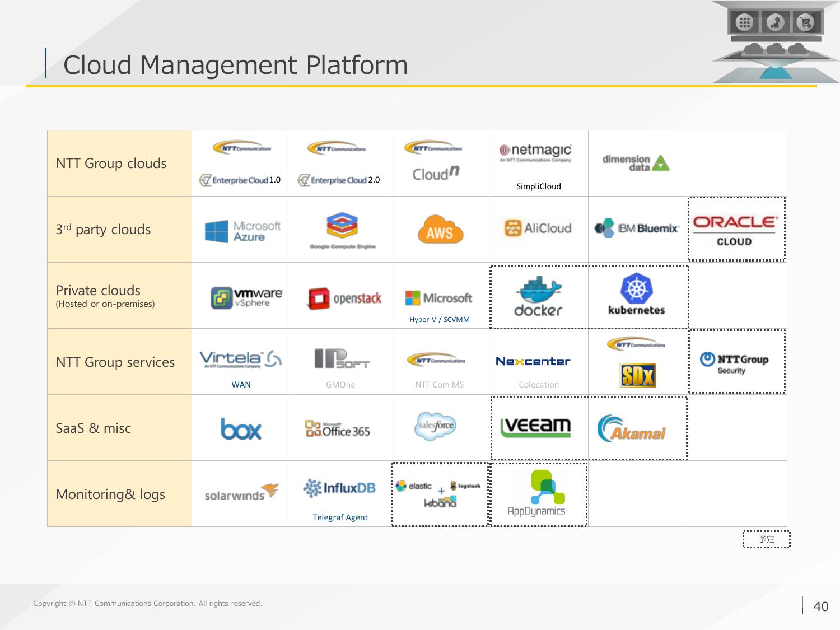Click the IBM Bluemix logo
The height and width of the screenshot is (630, 840).
click(x=637, y=228)
